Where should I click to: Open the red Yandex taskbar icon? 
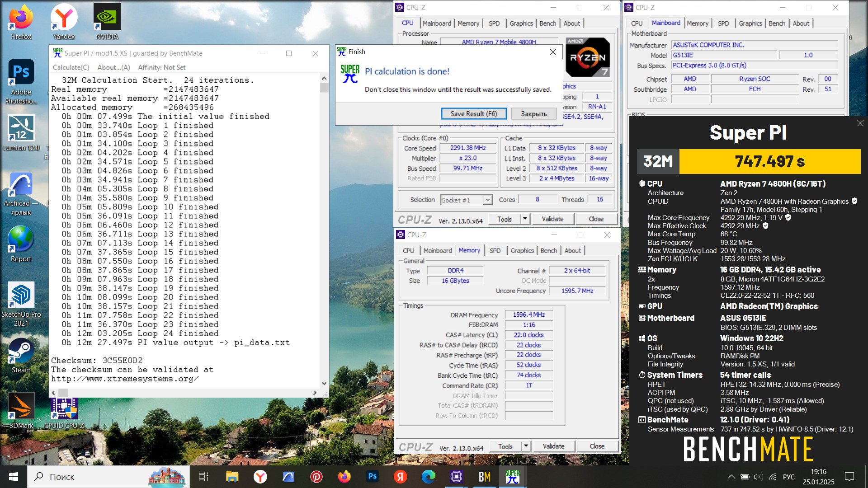click(x=401, y=477)
